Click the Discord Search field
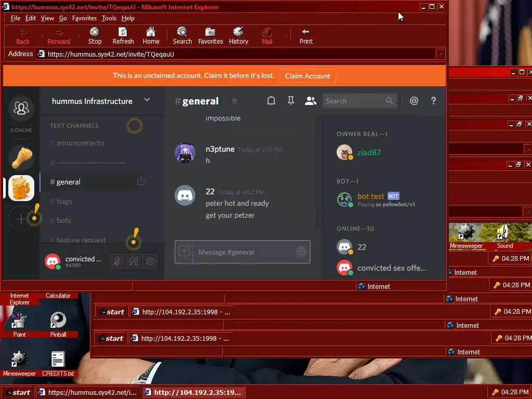The width and height of the screenshot is (532, 399). click(x=360, y=101)
